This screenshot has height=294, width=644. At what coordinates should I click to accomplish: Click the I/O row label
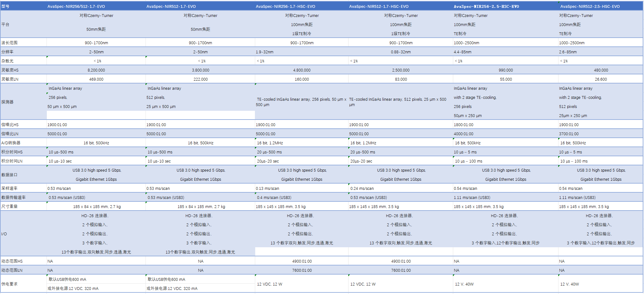click(24, 234)
